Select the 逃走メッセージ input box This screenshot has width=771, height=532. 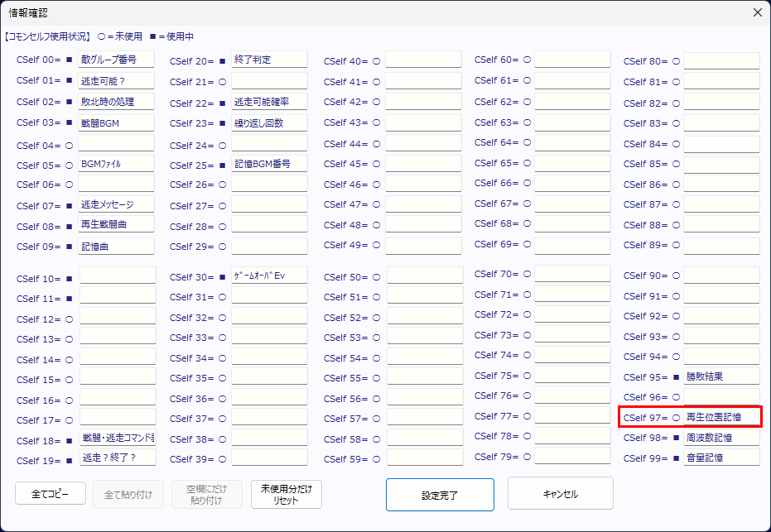point(117,205)
